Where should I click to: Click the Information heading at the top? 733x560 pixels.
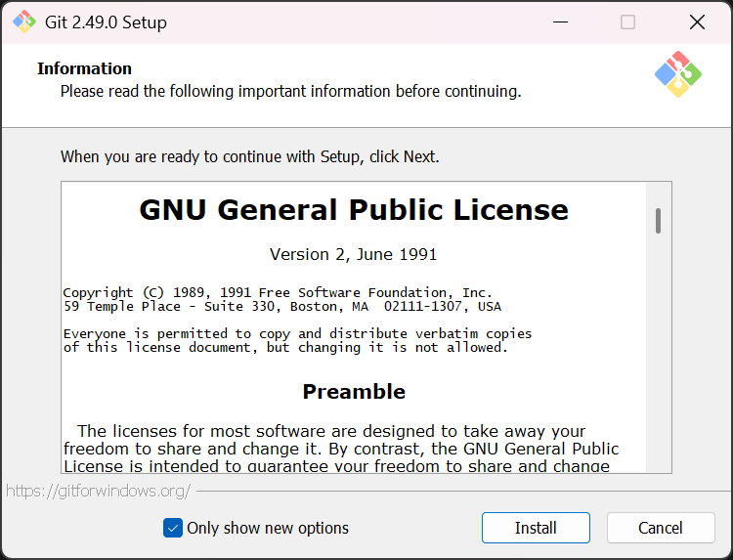[x=84, y=68]
